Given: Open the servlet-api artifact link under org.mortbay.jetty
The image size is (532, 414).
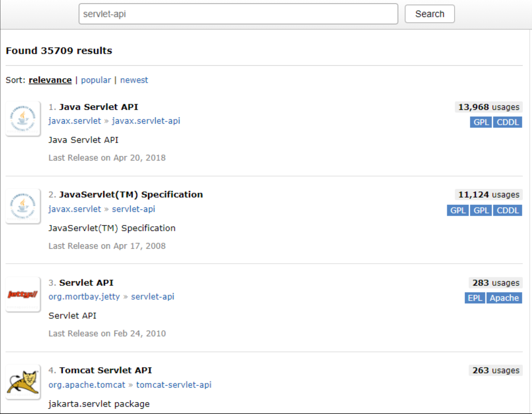Looking at the screenshot, I should click(153, 297).
